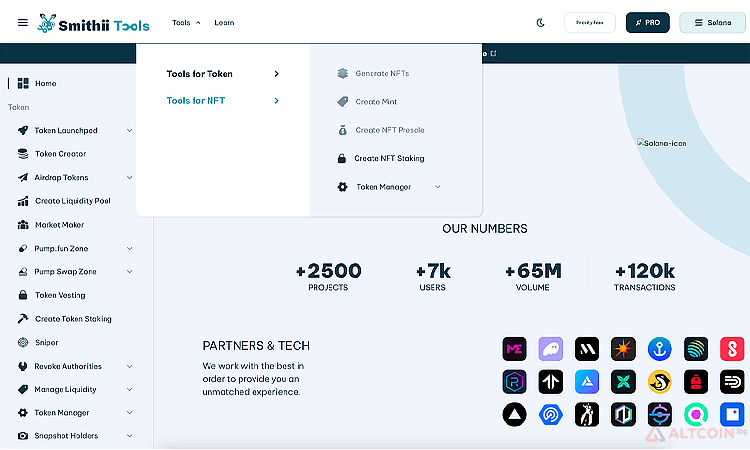Click Manage Liquidity tag icon
This screenshot has height=450, width=750.
click(x=22, y=389)
